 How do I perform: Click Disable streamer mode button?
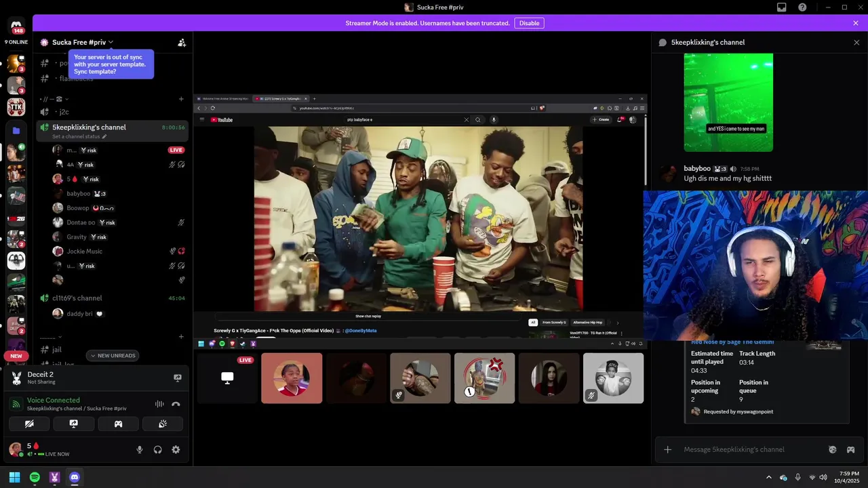pyautogui.click(x=529, y=23)
